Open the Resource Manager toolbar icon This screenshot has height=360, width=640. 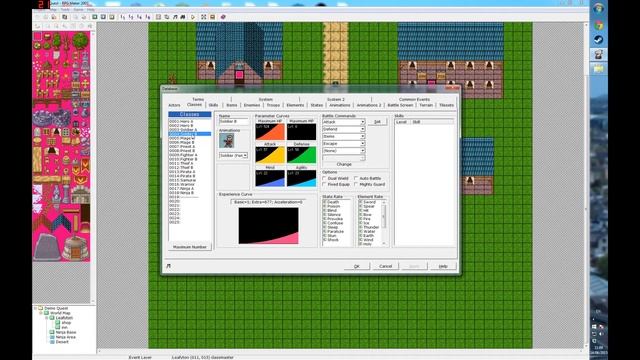point(167,17)
